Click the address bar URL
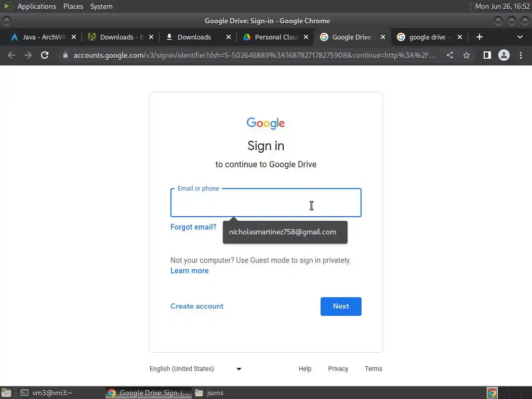This screenshot has height=399, width=532. (x=255, y=55)
